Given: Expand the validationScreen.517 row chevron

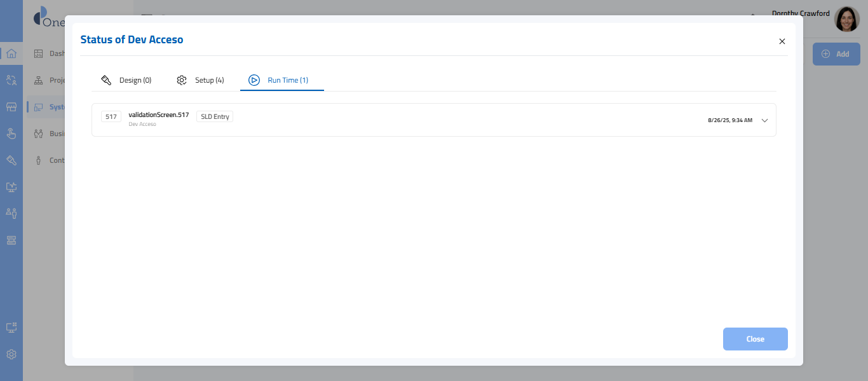Looking at the screenshot, I should coord(764,120).
